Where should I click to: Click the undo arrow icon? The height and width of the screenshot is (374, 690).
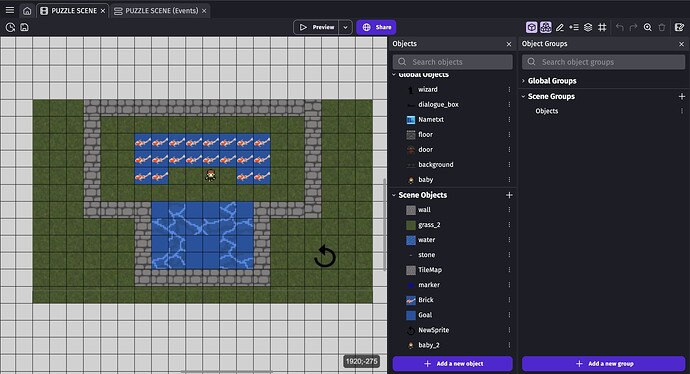620,27
